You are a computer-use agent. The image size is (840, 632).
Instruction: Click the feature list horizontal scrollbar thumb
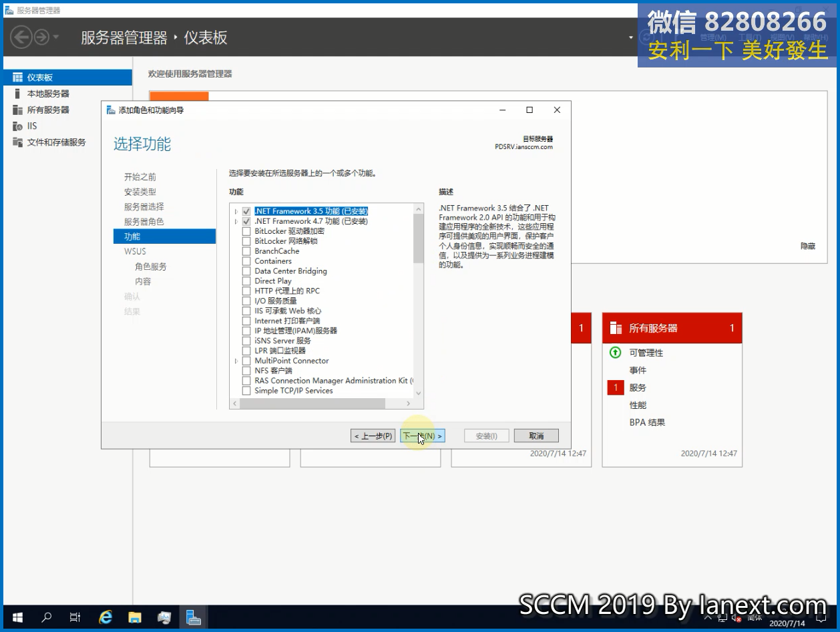click(x=312, y=404)
